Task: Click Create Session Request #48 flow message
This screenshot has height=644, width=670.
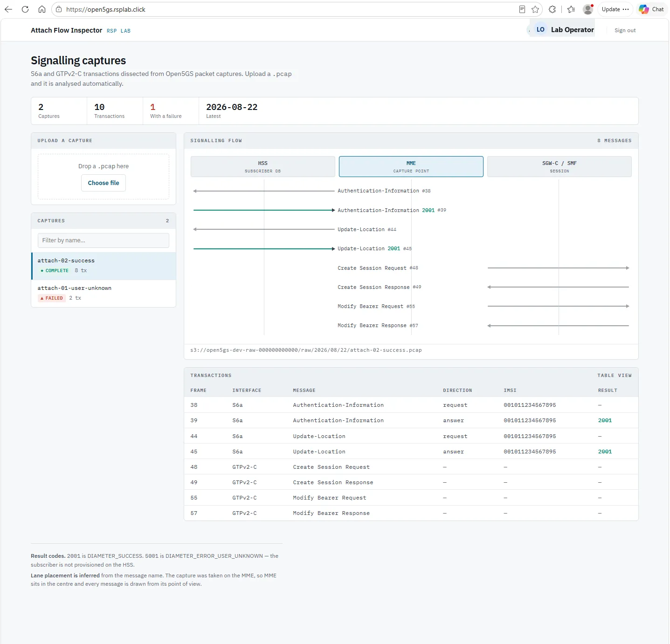Action: click(x=378, y=268)
